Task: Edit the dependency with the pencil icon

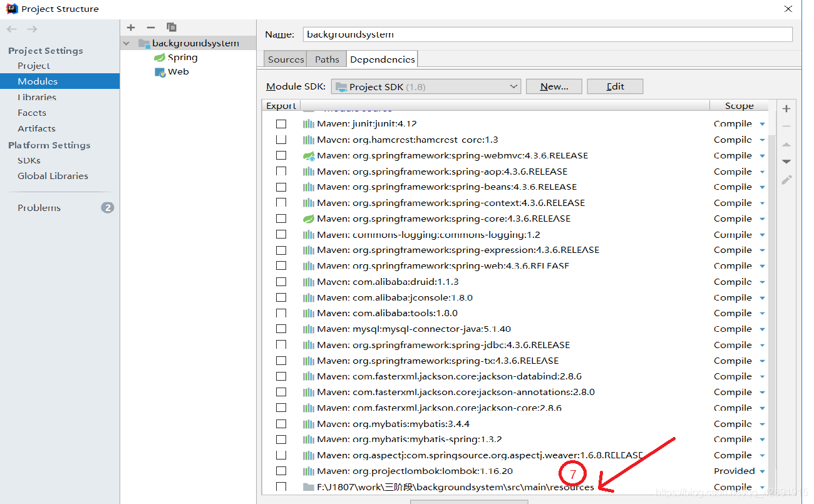Action: (786, 180)
